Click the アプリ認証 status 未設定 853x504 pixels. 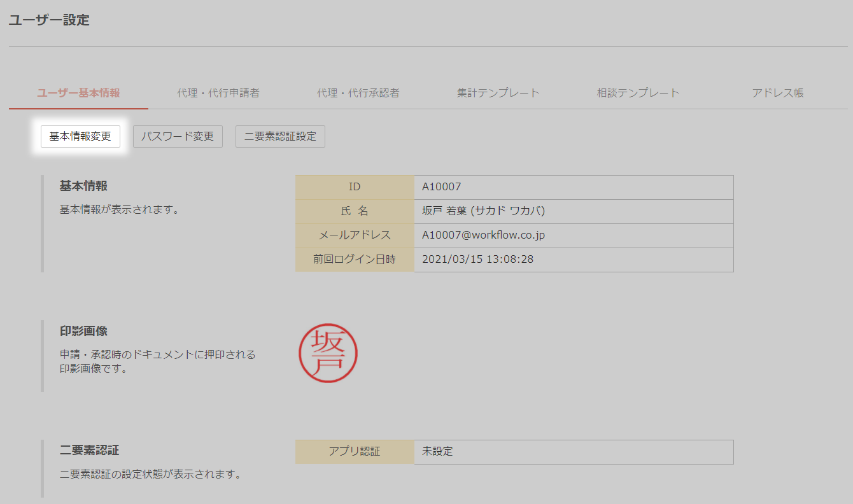tap(437, 452)
